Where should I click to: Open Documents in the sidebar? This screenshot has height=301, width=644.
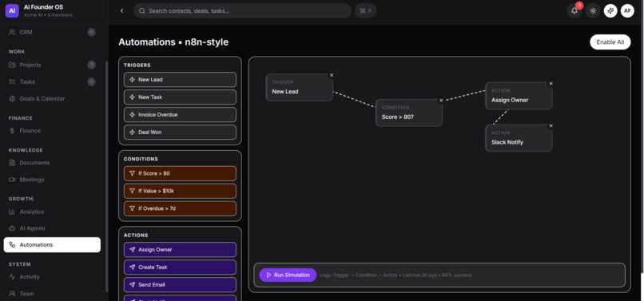pyautogui.click(x=52, y=163)
